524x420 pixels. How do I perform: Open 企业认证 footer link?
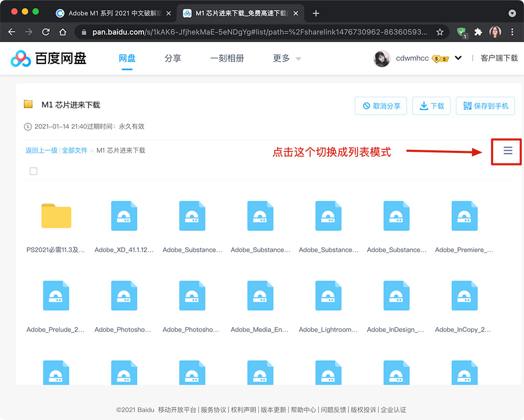coord(394,410)
